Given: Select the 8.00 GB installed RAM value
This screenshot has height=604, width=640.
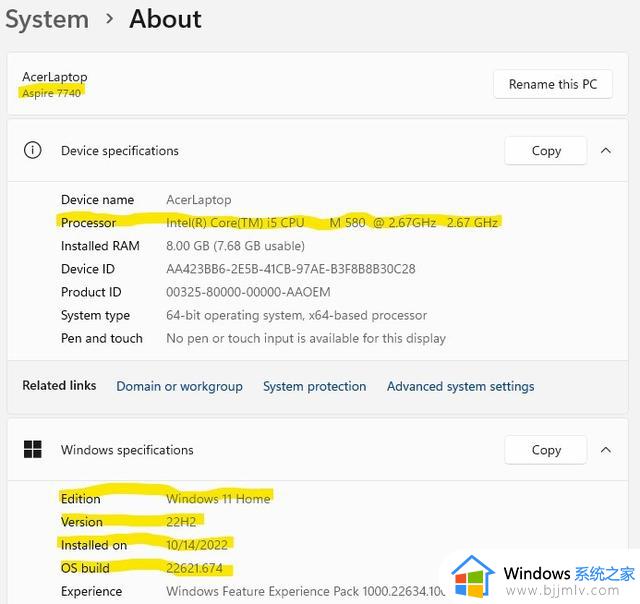Looking at the screenshot, I should pos(235,246).
